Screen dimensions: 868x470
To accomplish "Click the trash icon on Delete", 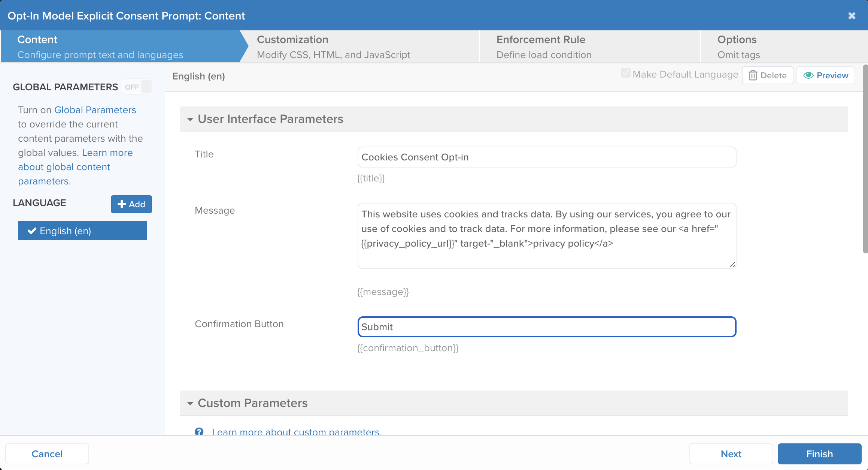I will [x=753, y=75].
